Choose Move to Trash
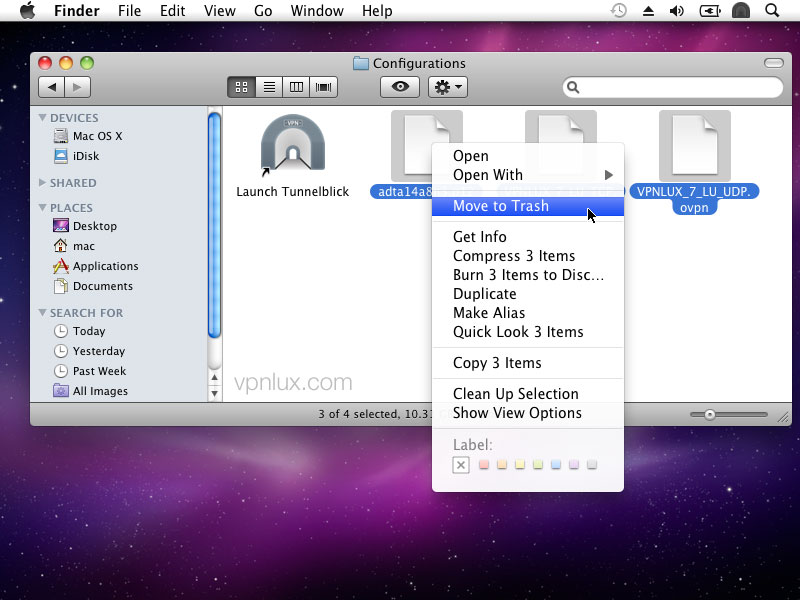The height and width of the screenshot is (600, 800). pyautogui.click(x=528, y=206)
